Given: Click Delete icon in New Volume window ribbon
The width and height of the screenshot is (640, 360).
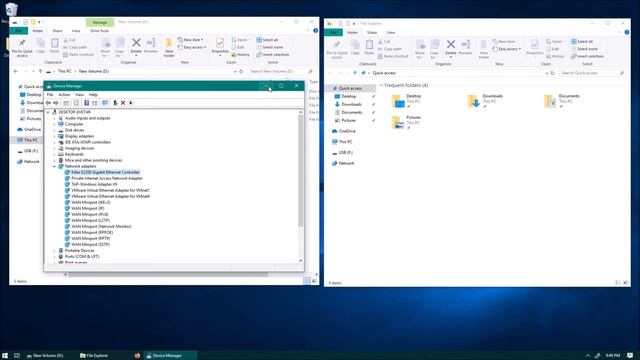Looking at the screenshot, I should tap(136, 46).
